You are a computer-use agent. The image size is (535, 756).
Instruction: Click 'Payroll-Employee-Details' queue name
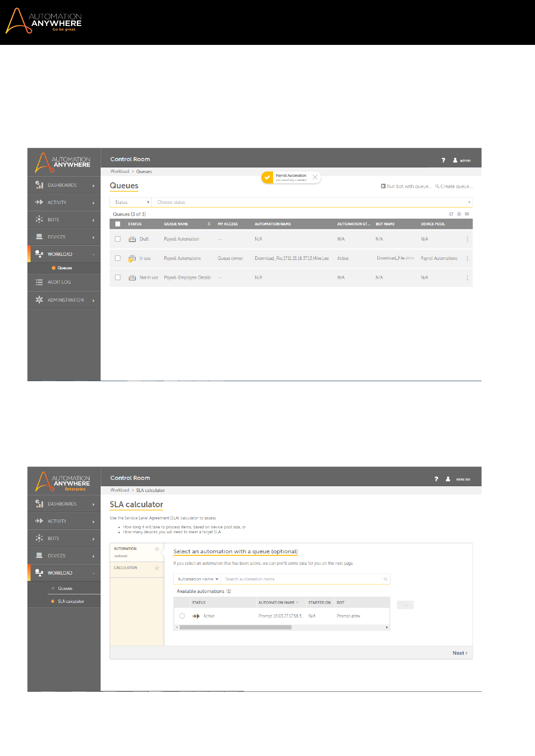tap(187, 278)
